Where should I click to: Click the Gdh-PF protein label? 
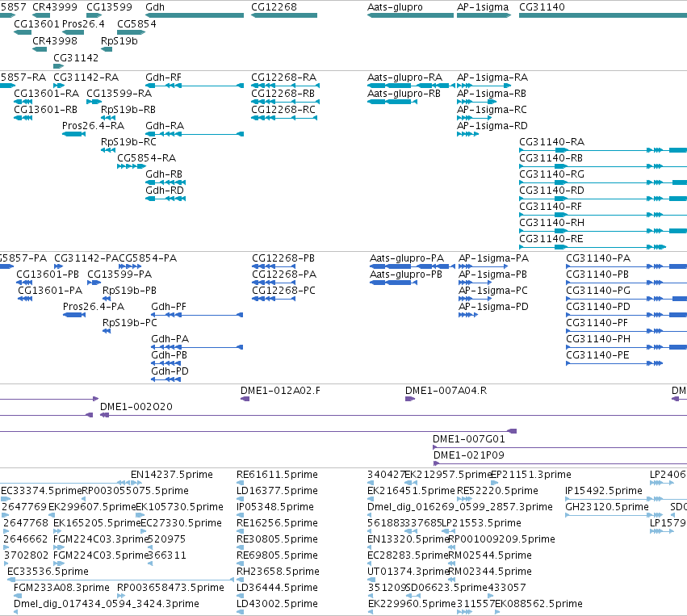point(169,307)
